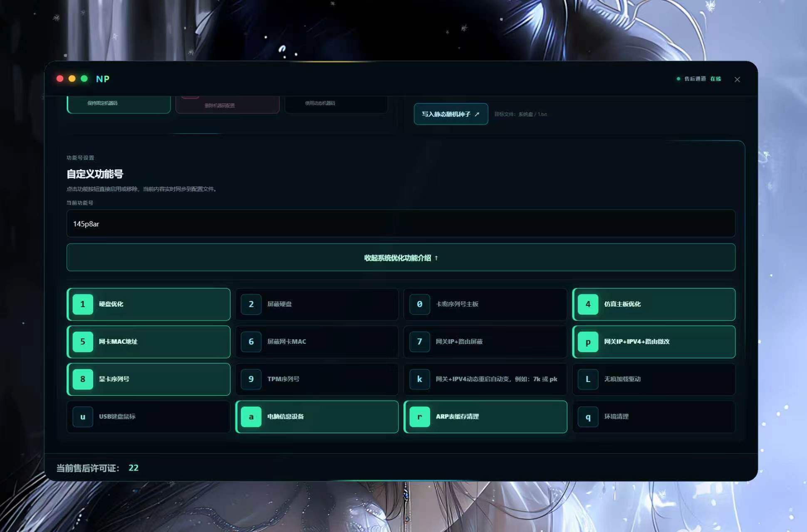Toggle function u USB键盘鼠标
The width and height of the screenshot is (807, 532).
149,416
